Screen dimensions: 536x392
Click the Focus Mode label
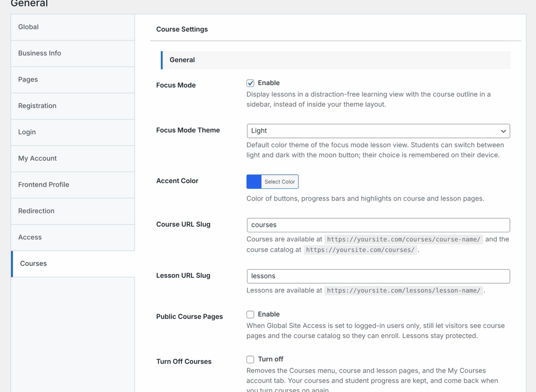click(x=176, y=85)
